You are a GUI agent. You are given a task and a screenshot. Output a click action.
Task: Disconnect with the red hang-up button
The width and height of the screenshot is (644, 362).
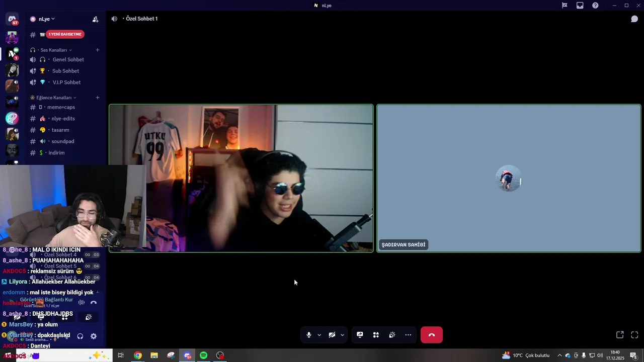(x=432, y=335)
